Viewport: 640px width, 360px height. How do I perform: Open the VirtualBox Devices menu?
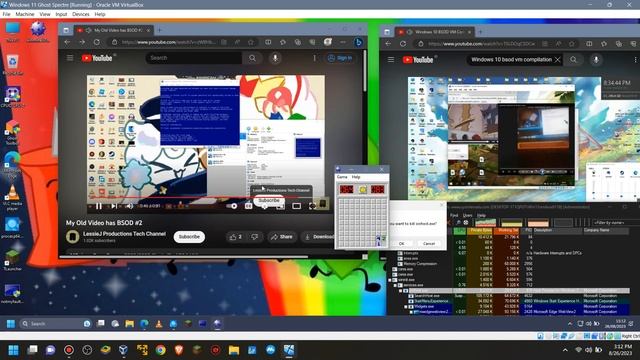pyautogui.click(x=81, y=14)
